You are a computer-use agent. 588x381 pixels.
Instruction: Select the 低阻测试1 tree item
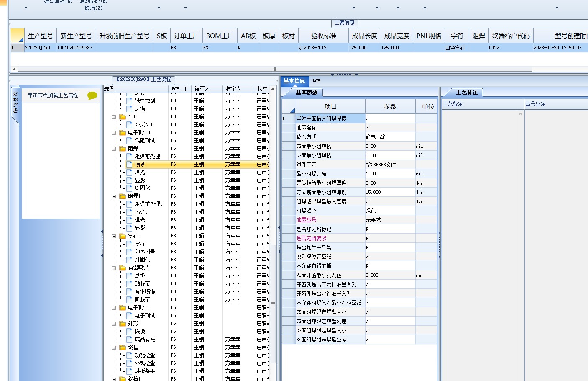[x=146, y=141]
